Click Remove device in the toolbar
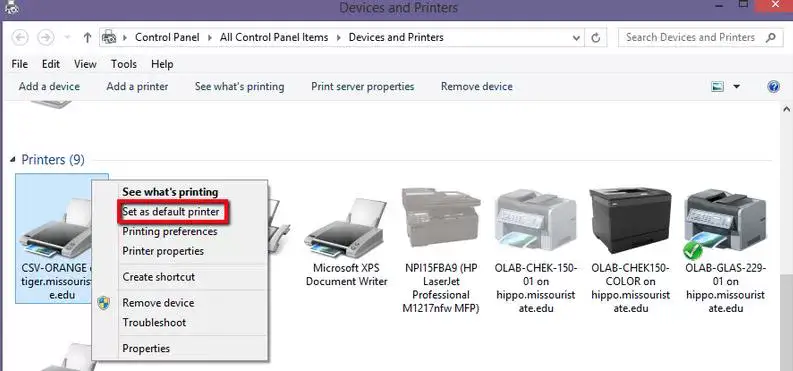The height and width of the screenshot is (371, 793). tap(476, 86)
